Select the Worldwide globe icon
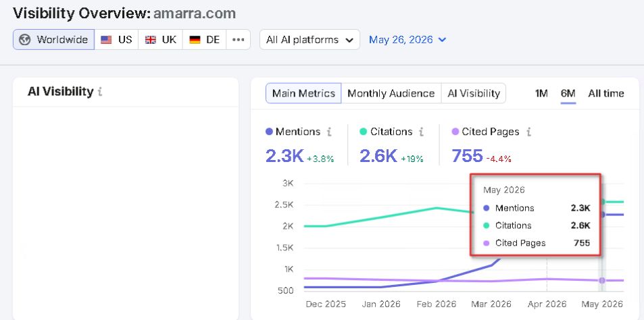The width and height of the screenshot is (644, 320). pos(25,40)
